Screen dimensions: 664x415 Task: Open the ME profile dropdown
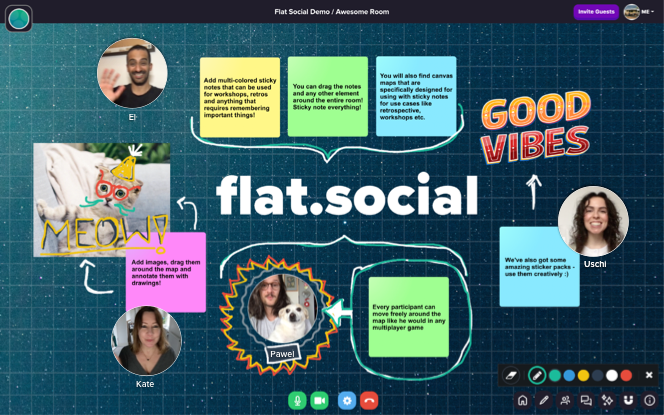[639, 12]
